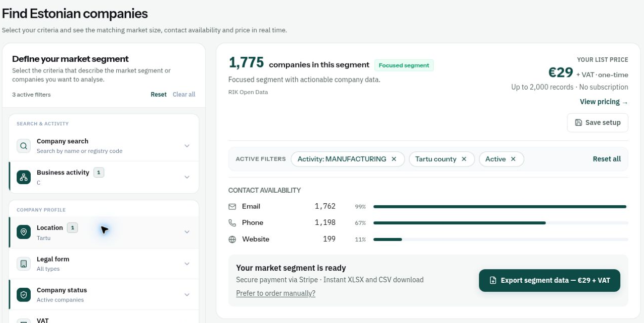The width and height of the screenshot is (644, 323).
Task: Click the Active companies subtitle
Action: [60, 300]
